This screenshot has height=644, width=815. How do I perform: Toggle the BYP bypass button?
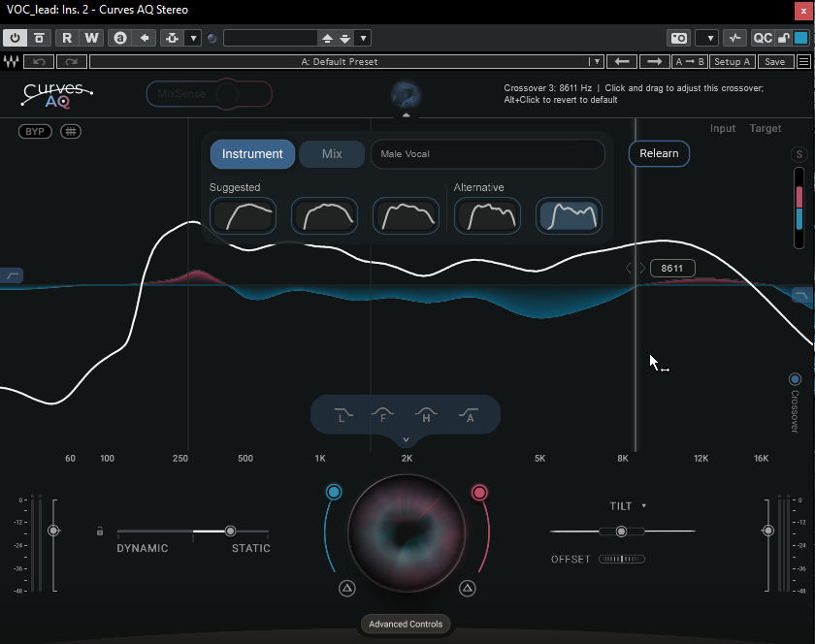pos(35,132)
